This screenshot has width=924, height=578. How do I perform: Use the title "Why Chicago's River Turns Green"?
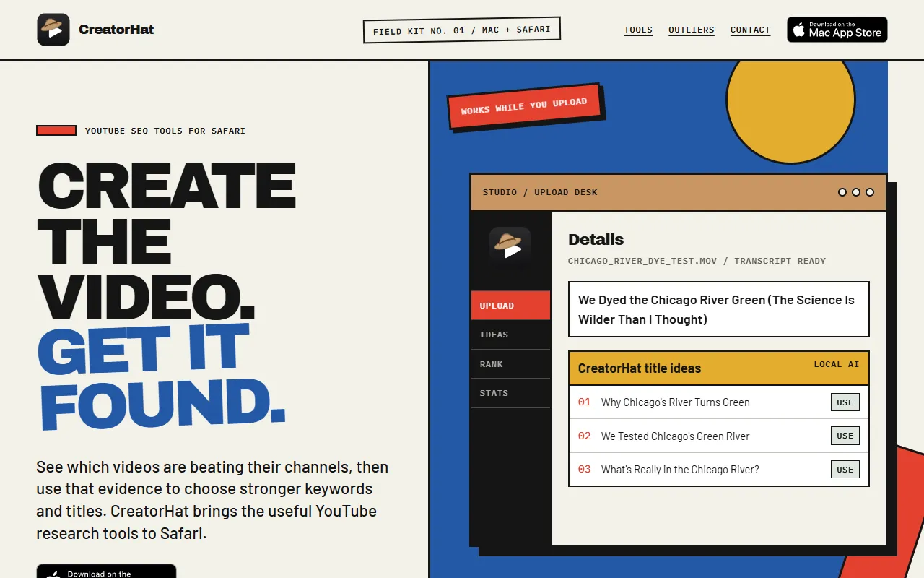pyautogui.click(x=845, y=402)
